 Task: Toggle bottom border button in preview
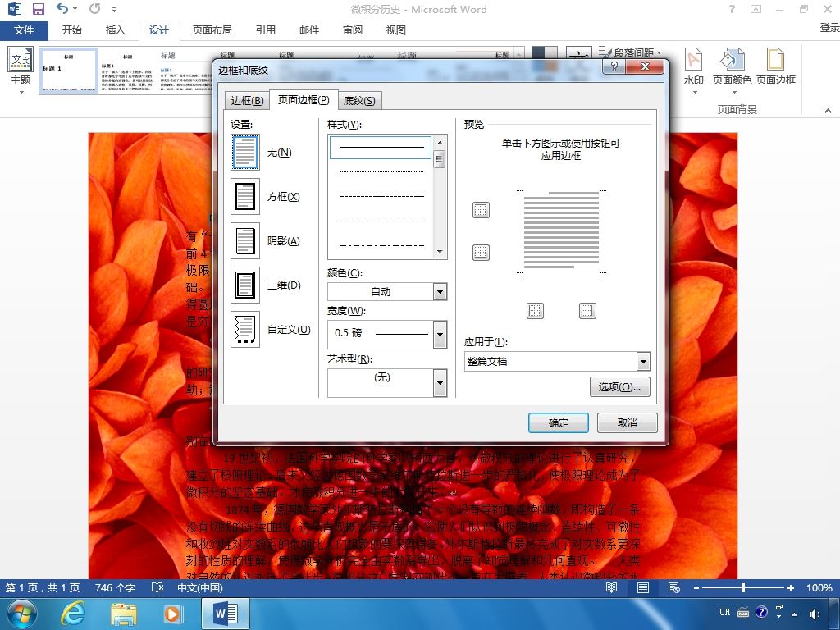pos(481,253)
